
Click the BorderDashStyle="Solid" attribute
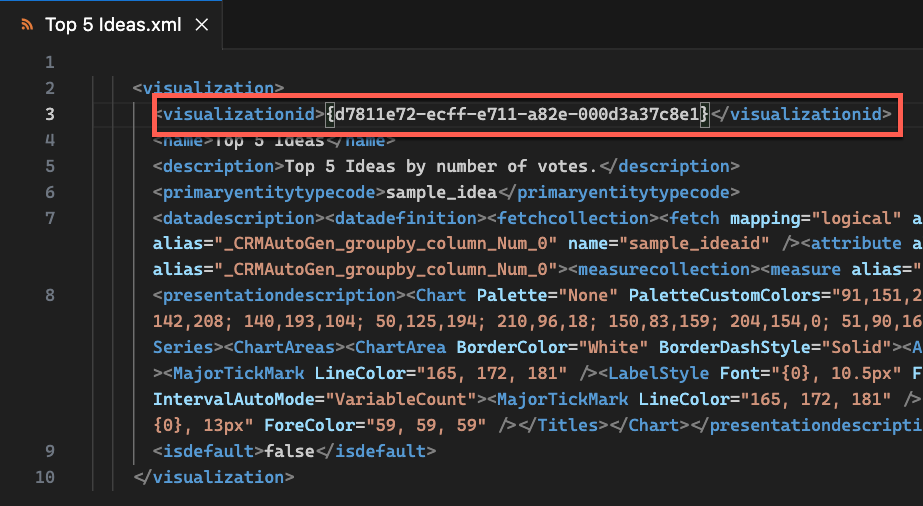776,347
